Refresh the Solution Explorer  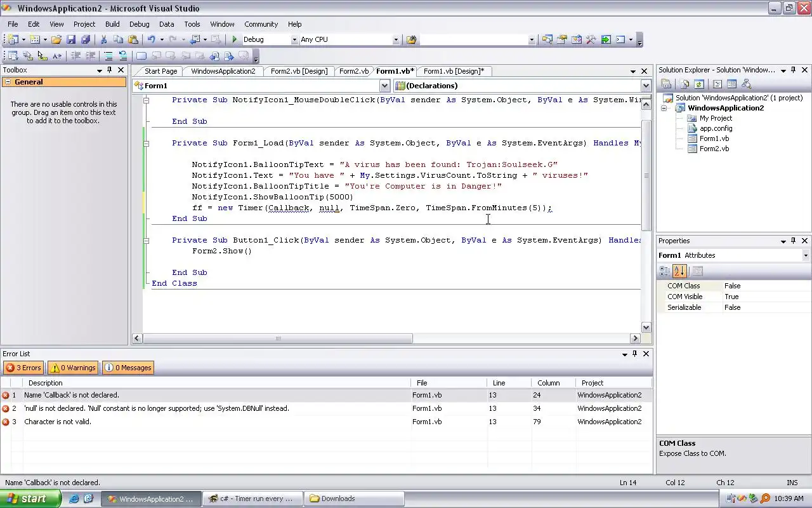pos(698,84)
